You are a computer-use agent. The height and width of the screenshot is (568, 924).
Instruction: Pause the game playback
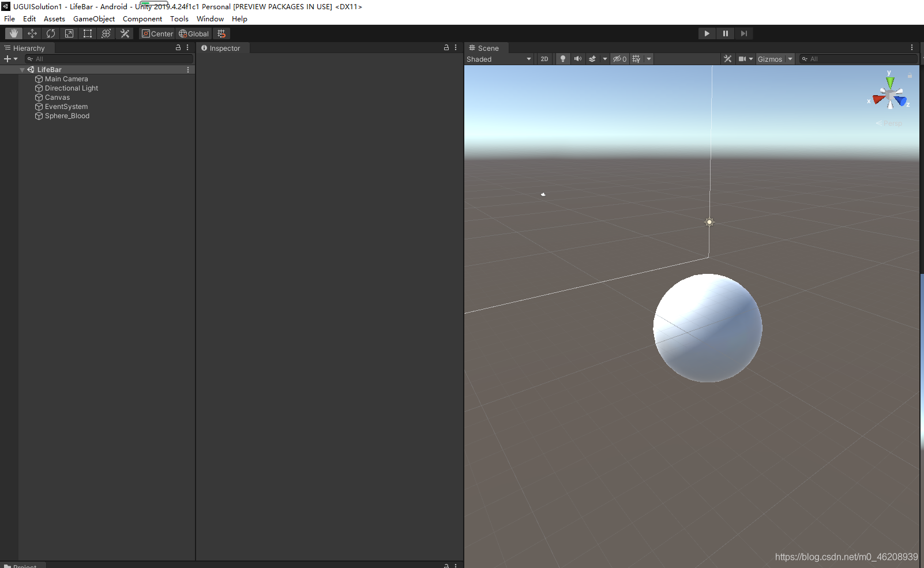tap(725, 33)
